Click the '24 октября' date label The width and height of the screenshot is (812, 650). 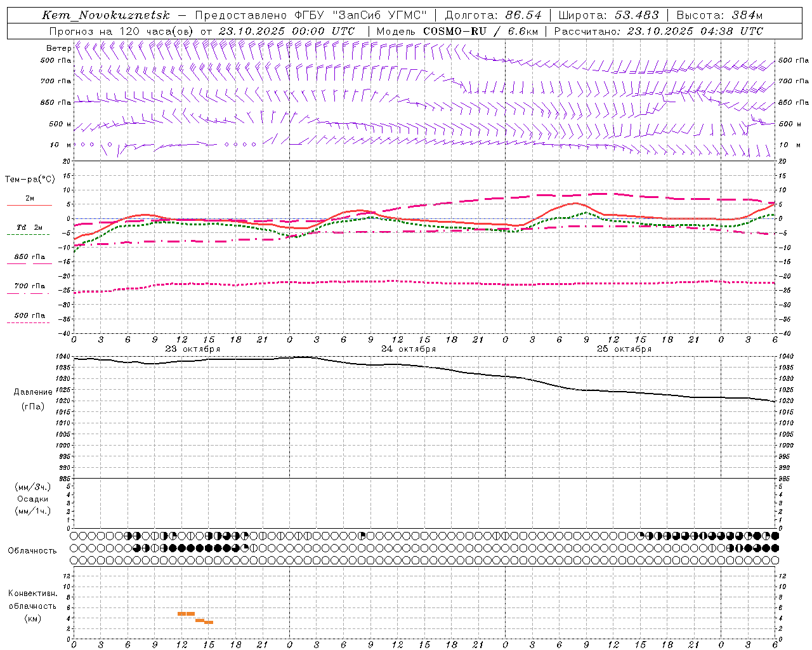(x=409, y=349)
